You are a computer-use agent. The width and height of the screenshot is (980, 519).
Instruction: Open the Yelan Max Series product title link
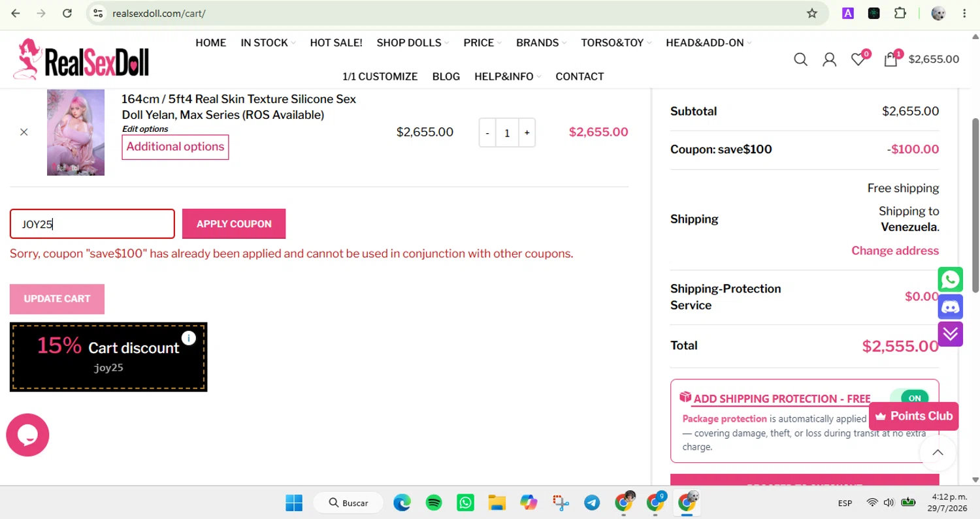[x=239, y=107]
